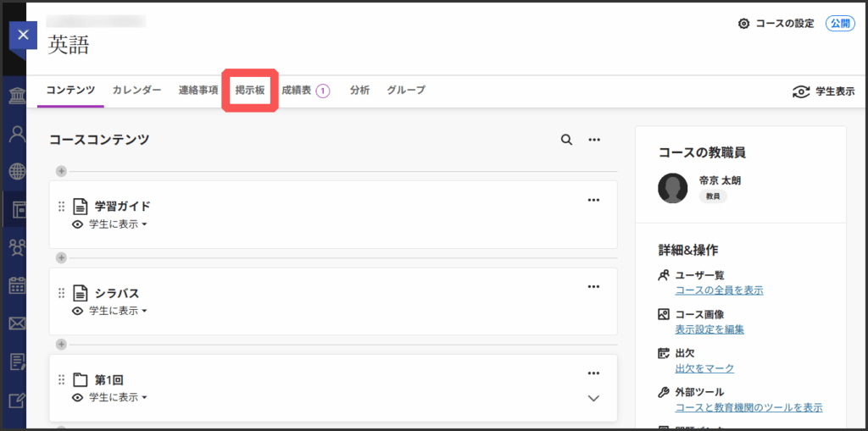The height and width of the screenshot is (431, 868).
Task: Toggle 学生表示 student preview mode
Action: click(x=822, y=91)
